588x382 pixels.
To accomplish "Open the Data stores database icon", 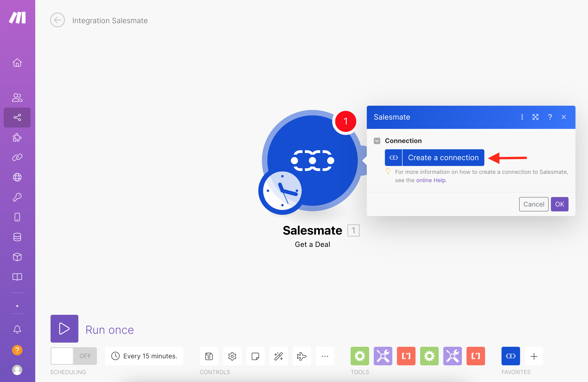I will click(x=17, y=237).
